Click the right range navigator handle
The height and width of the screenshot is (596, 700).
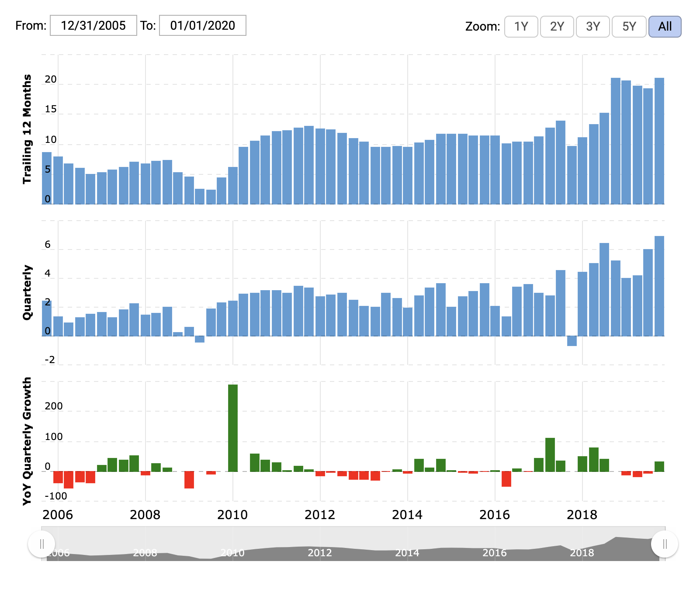click(x=665, y=544)
